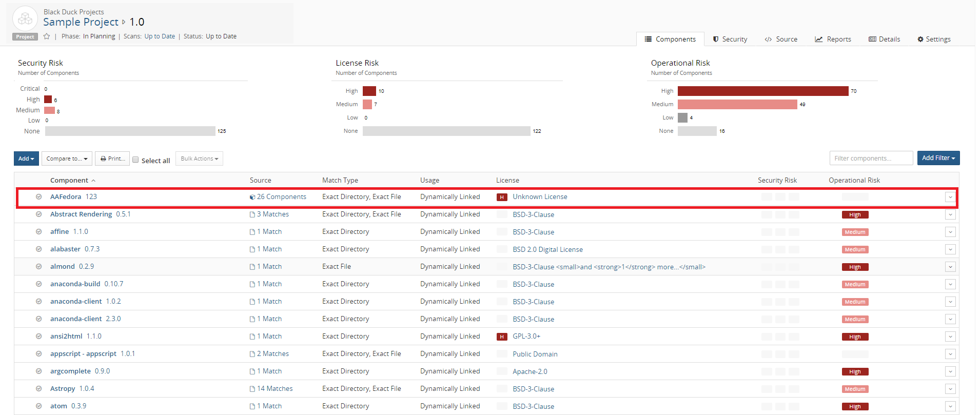The width and height of the screenshot is (980, 415).
Task: Click the High bar in Operational Risk chart
Action: click(x=762, y=91)
